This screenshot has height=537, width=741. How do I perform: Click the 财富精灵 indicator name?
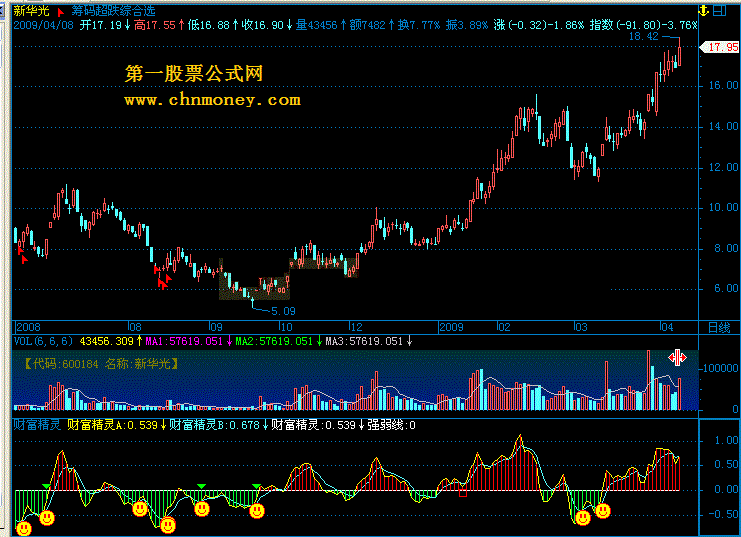coord(37,425)
